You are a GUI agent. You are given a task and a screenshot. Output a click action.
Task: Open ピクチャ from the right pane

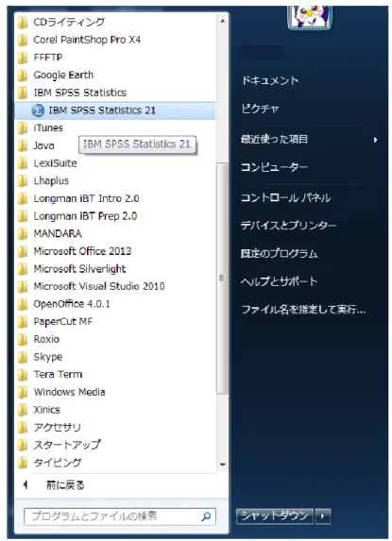coord(260,109)
